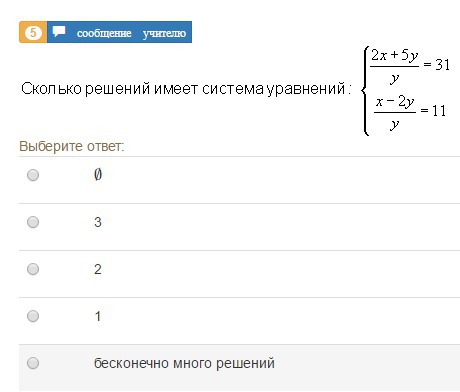Pick the radio button for answer 2
The height and width of the screenshot is (392, 460).
[33, 269]
